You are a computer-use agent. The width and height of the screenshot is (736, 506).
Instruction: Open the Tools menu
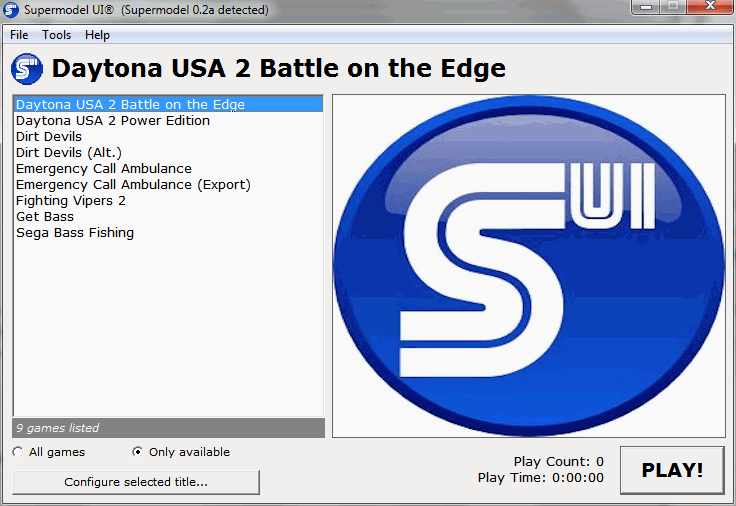click(x=56, y=35)
